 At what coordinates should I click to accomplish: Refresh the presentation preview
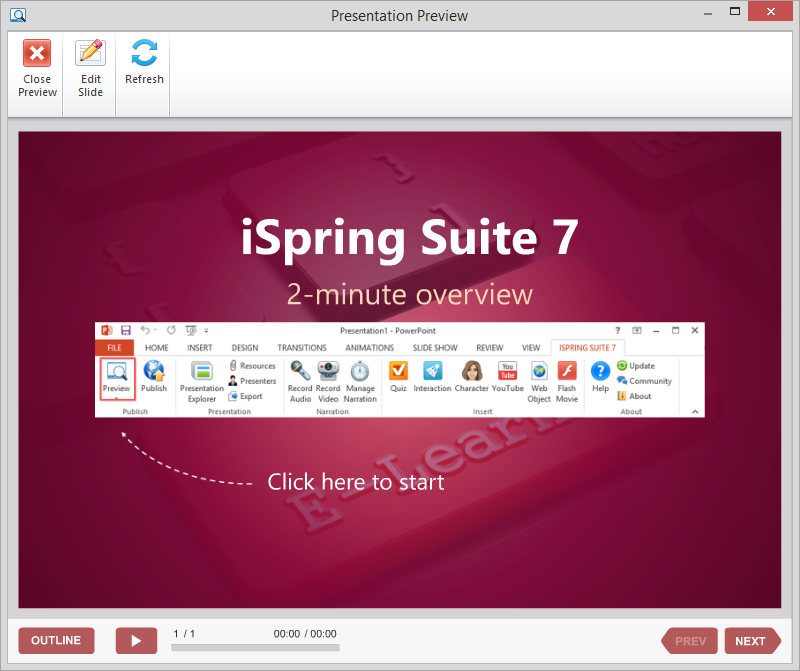pyautogui.click(x=144, y=54)
